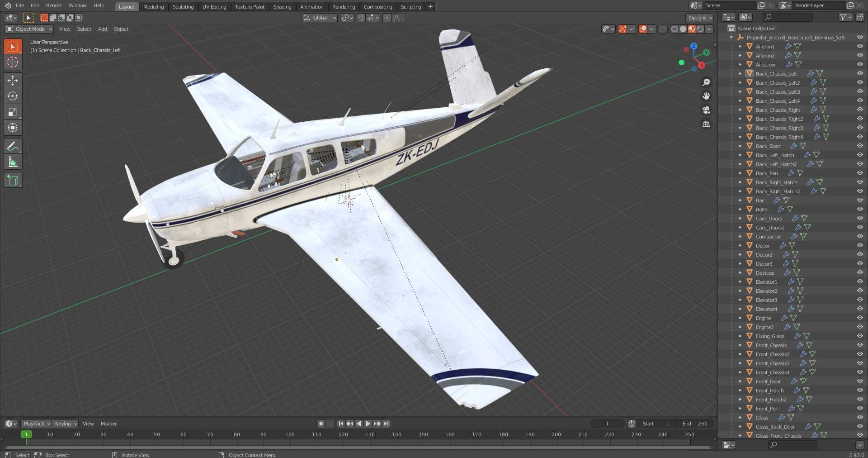Switch to material preview shading
This screenshot has width=868, height=458.
click(x=692, y=29)
